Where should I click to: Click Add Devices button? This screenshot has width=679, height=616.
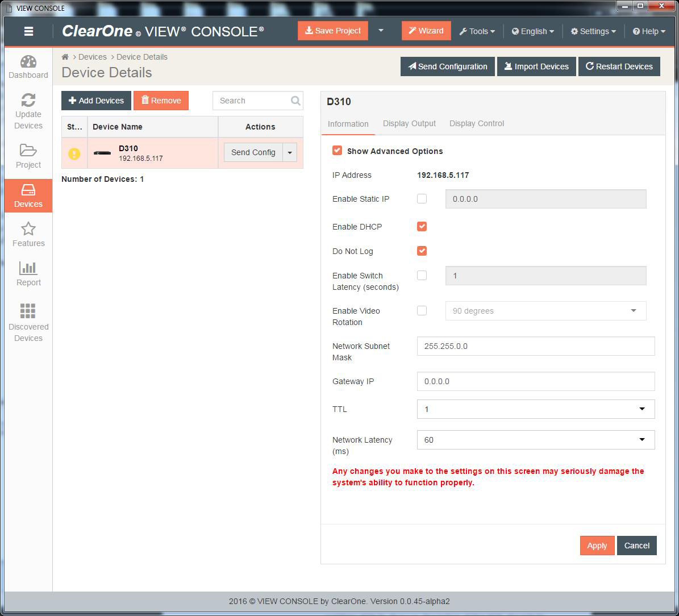(96, 101)
